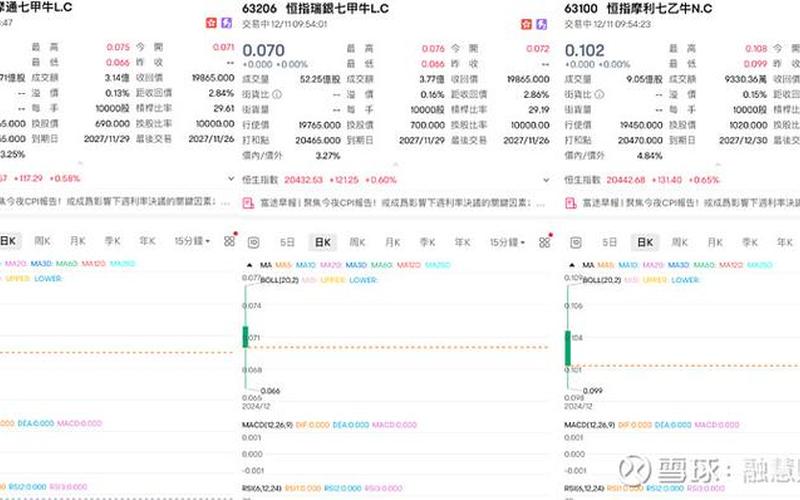
Task: Switch 63100 chart to 5日 tab
Action: (x=610, y=242)
